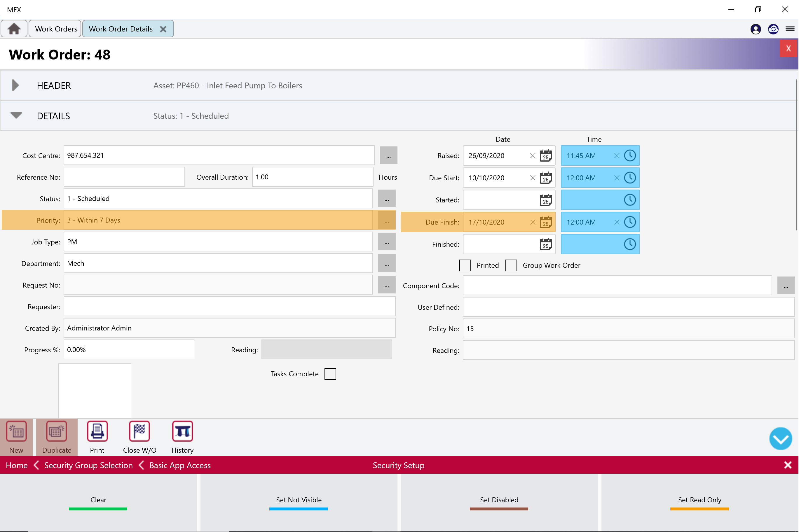Open the calendar picker for the Due Finish date
This screenshot has width=799, height=532.
click(x=546, y=222)
